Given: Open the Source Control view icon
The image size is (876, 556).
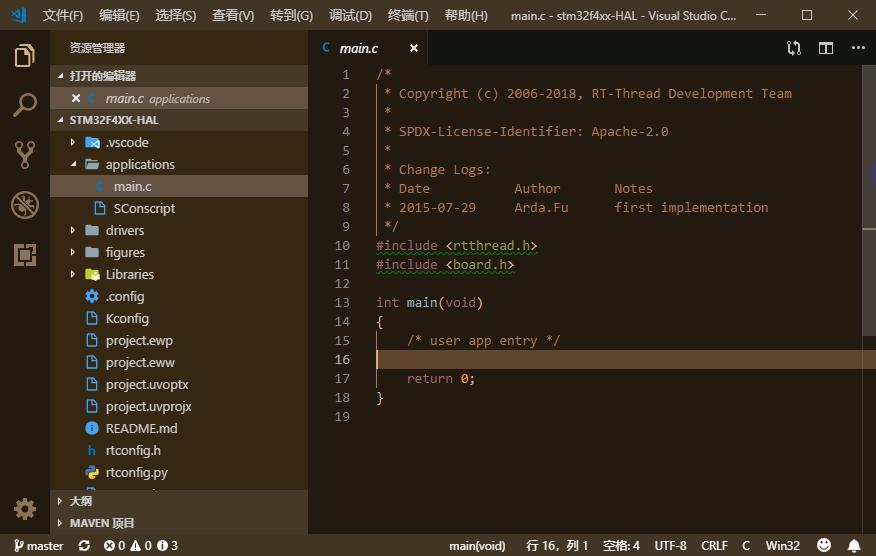Looking at the screenshot, I should tap(25, 155).
